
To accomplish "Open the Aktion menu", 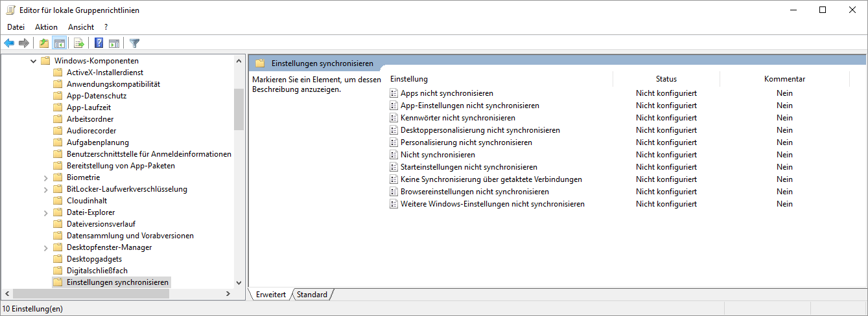I will 46,27.
